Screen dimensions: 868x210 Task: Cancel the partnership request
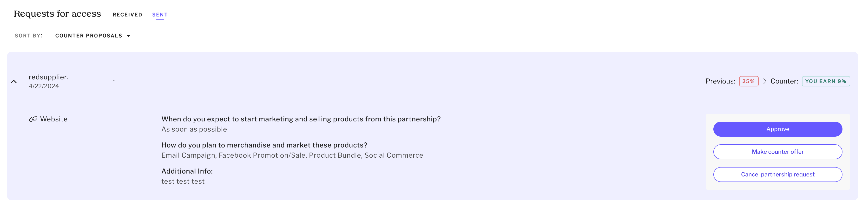coord(777,175)
